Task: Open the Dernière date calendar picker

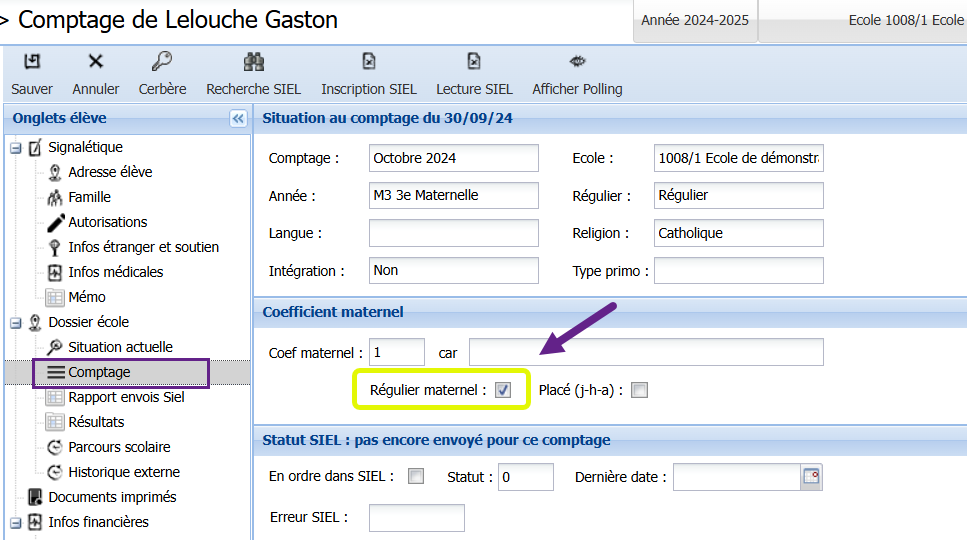Action: click(x=811, y=478)
